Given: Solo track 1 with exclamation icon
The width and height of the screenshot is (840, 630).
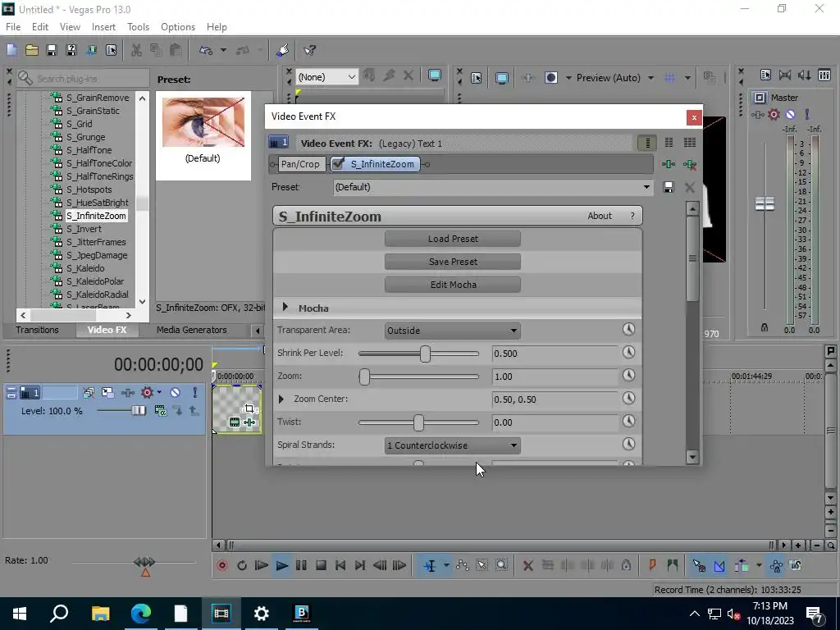Looking at the screenshot, I should 195,393.
